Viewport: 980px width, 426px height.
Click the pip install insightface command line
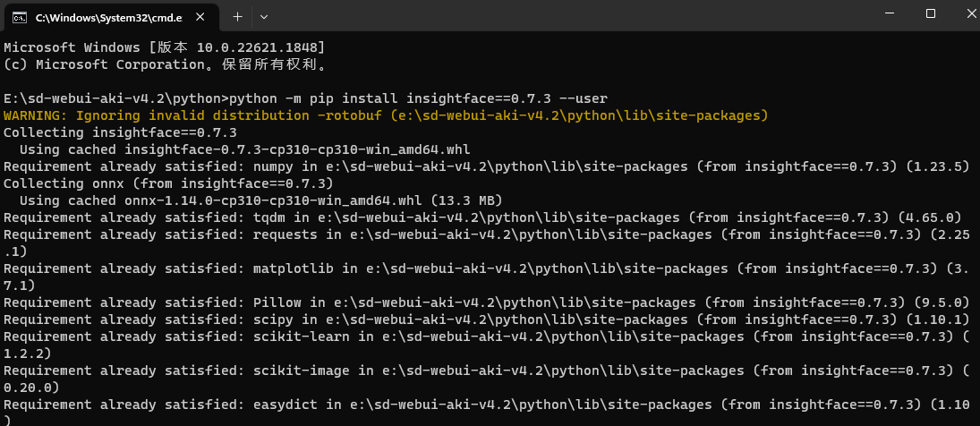pyautogui.click(x=305, y=98)
